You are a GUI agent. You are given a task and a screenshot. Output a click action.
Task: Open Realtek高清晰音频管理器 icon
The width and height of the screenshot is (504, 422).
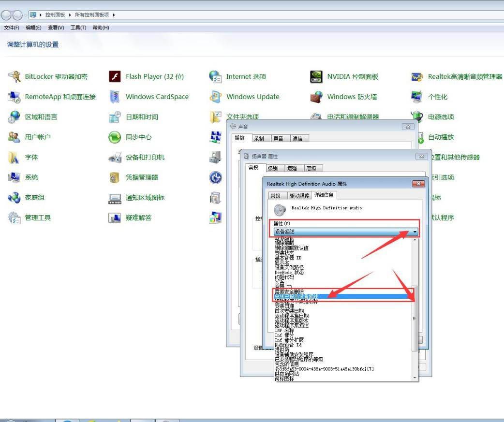417,76
